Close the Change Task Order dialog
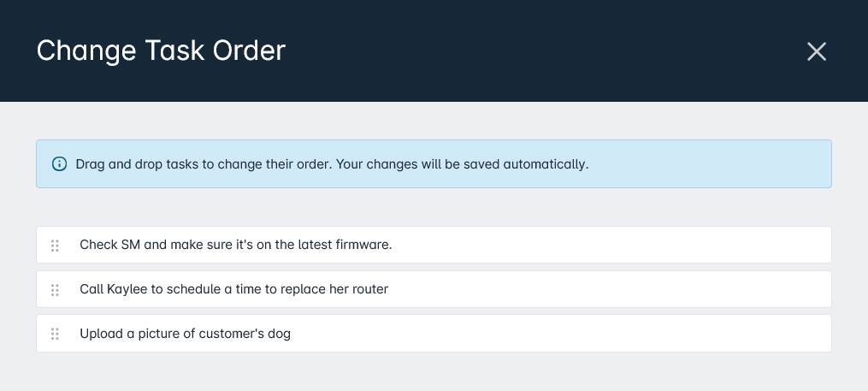Viewport: 868px width, 391px height. [817, 51]
